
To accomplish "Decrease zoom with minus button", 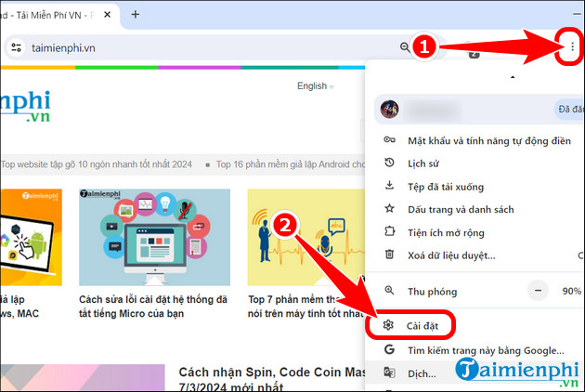I will coord(538,290).
